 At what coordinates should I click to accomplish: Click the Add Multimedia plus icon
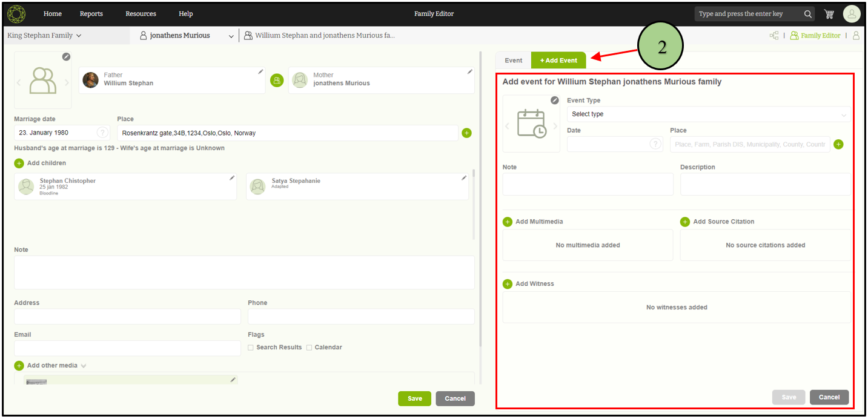(x=508, y=222)
